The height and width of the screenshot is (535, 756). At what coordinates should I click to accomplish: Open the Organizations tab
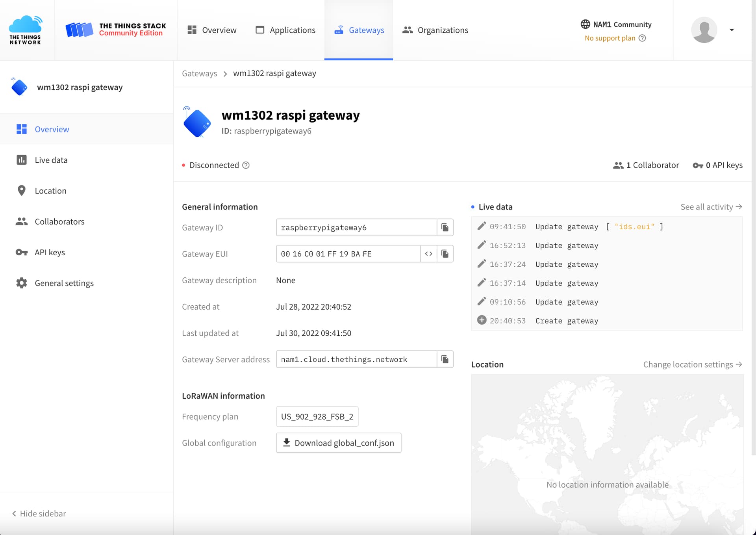coord(435,30)
